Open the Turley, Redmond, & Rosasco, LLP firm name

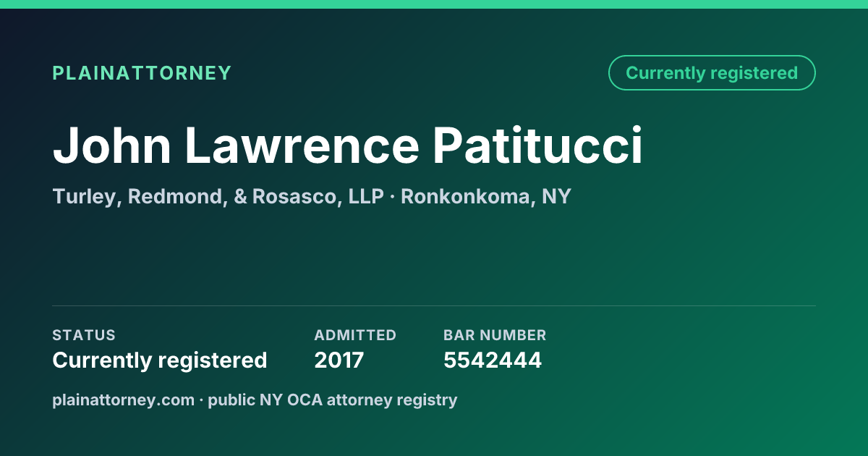click(x=218, y=197)
